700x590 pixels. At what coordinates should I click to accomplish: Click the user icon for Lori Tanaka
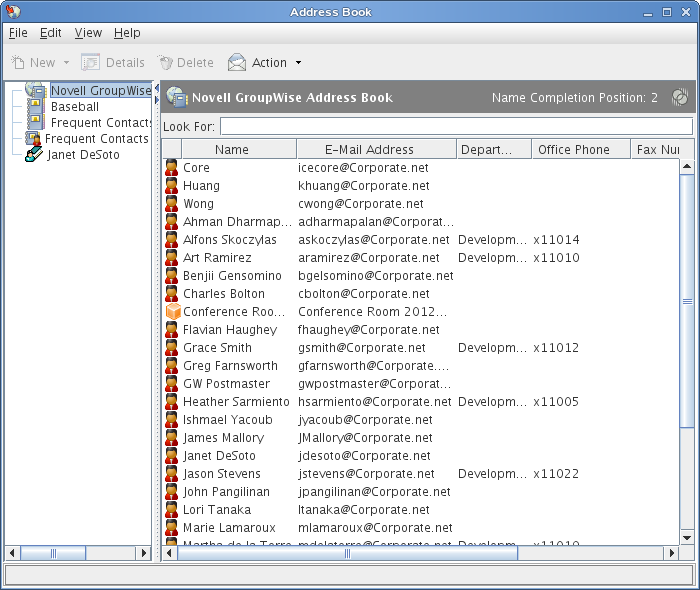pos(171,509)
